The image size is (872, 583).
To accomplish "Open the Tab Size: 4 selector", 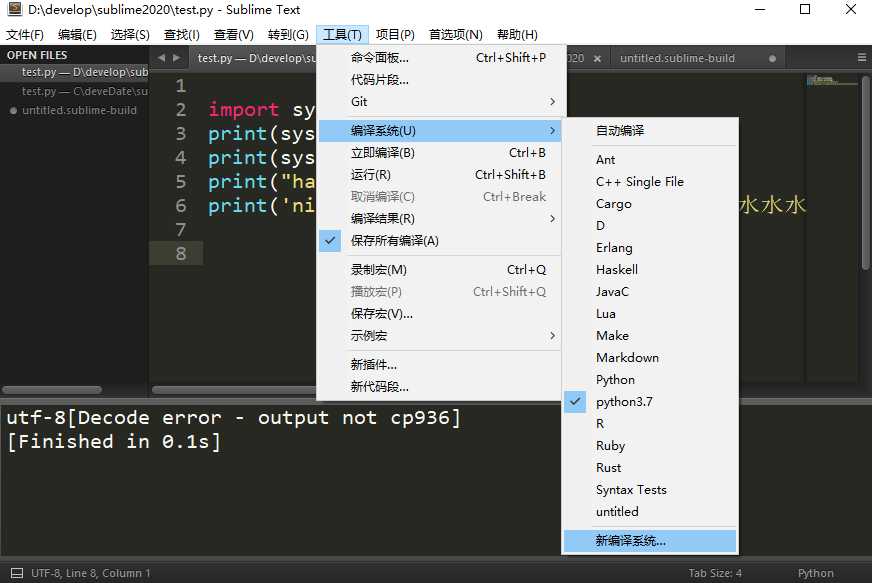I will tap(715, 573).
